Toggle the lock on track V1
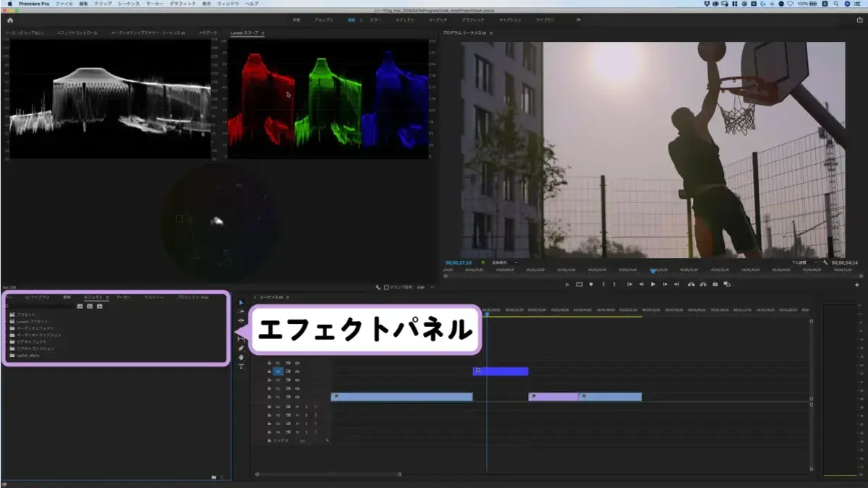The height and width of the screenshot is (488, 868). [x=269, y=397]
